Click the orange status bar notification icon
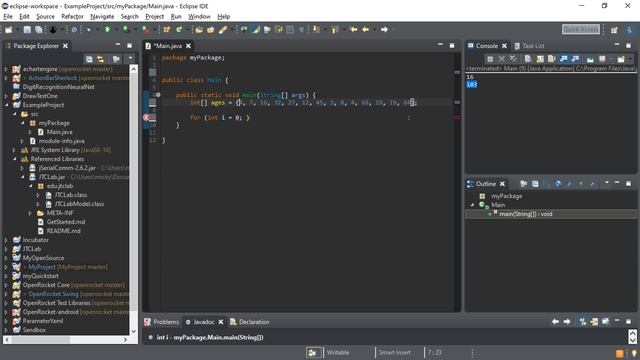Image resolution: width=640 pixels, height=360 pixels. pos(620,353)
